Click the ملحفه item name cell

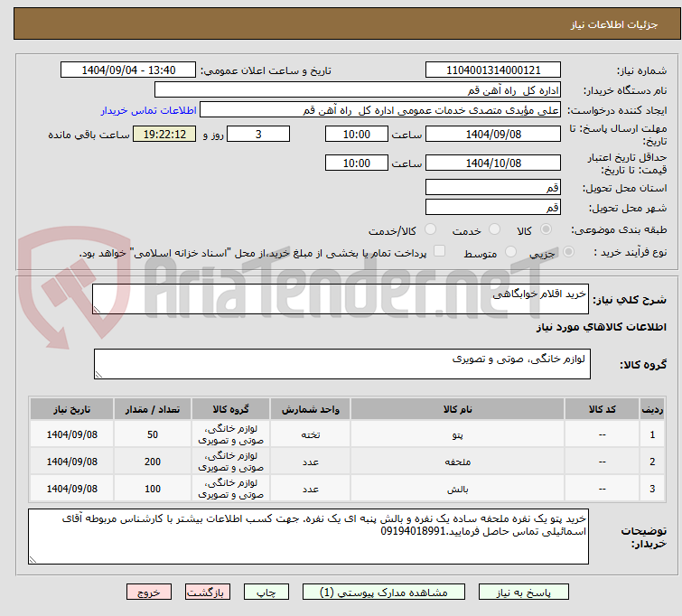(x=458, y=462)
